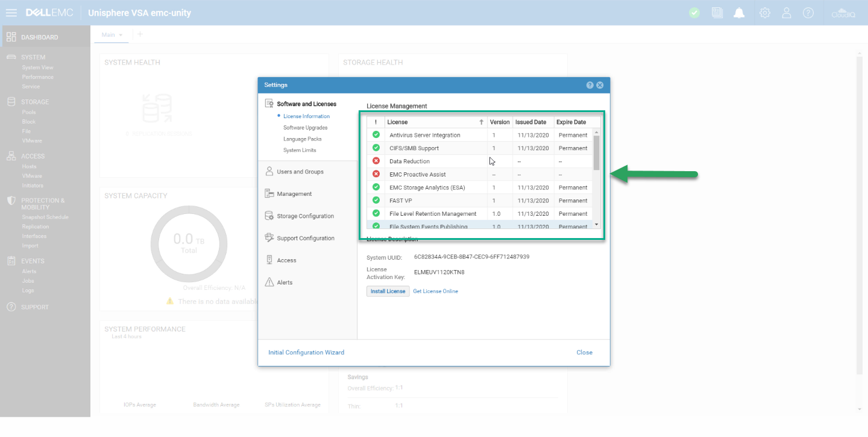Click the license list scrollbar thumb
The width and height of the screenshot is (868, 437).
click(597, 153)
